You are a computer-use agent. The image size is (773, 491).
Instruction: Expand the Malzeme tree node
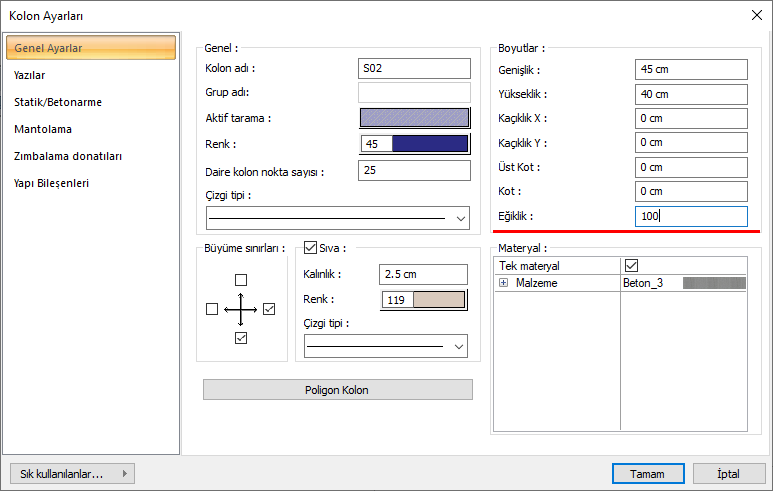(x=504, y=284)
